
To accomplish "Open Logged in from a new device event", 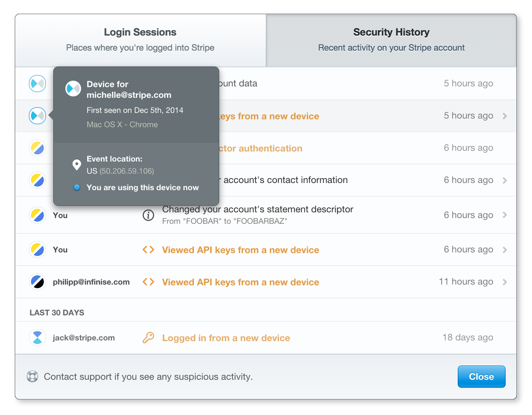I will tap(226, 338).
